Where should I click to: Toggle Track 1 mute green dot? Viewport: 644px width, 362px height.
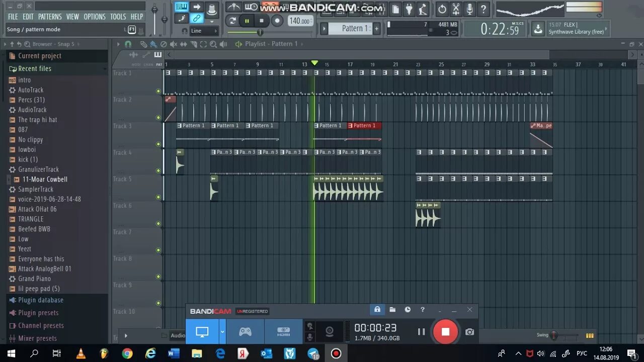(158, 91)
